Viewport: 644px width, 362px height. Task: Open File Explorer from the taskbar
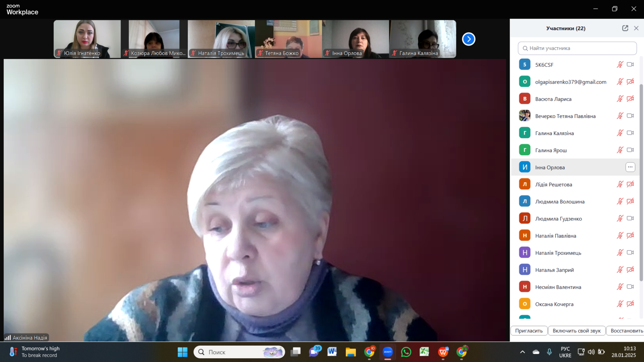click(x=351, y=352)
